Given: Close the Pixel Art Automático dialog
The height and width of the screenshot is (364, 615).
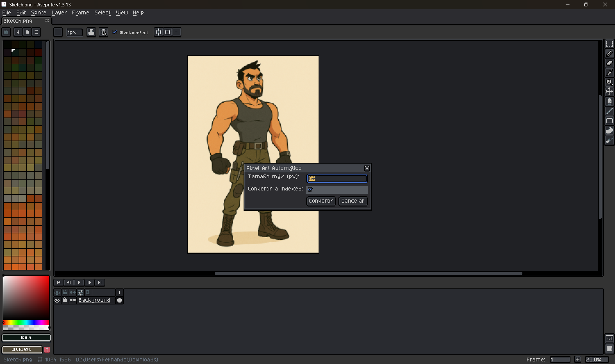Looking at the screenshot, I should [x=367, y=168].
